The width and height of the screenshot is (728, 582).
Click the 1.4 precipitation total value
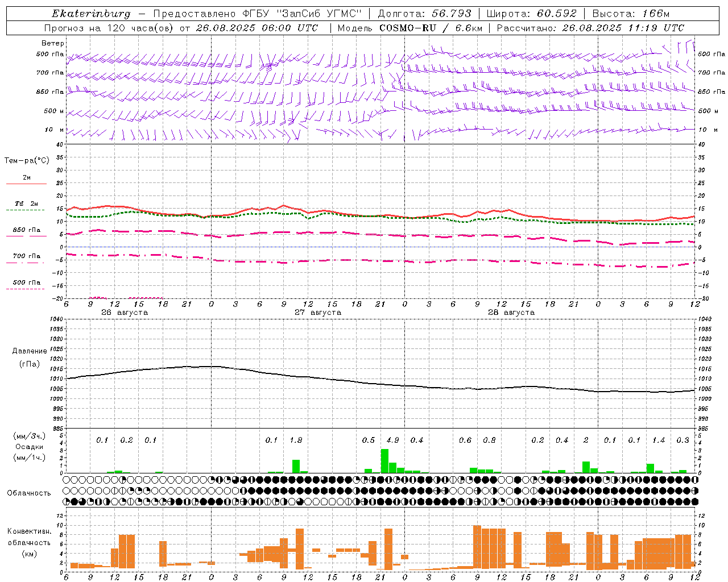(x=659, y=440)
